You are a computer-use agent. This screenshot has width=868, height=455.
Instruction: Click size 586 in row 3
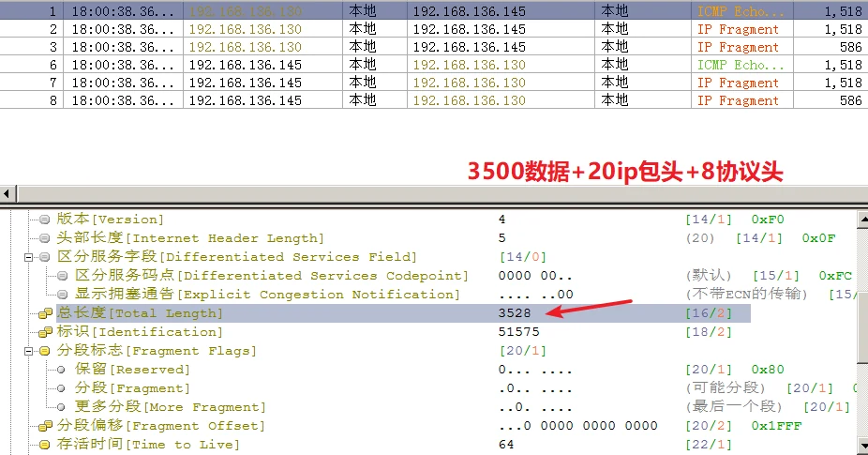coord(851,47)
